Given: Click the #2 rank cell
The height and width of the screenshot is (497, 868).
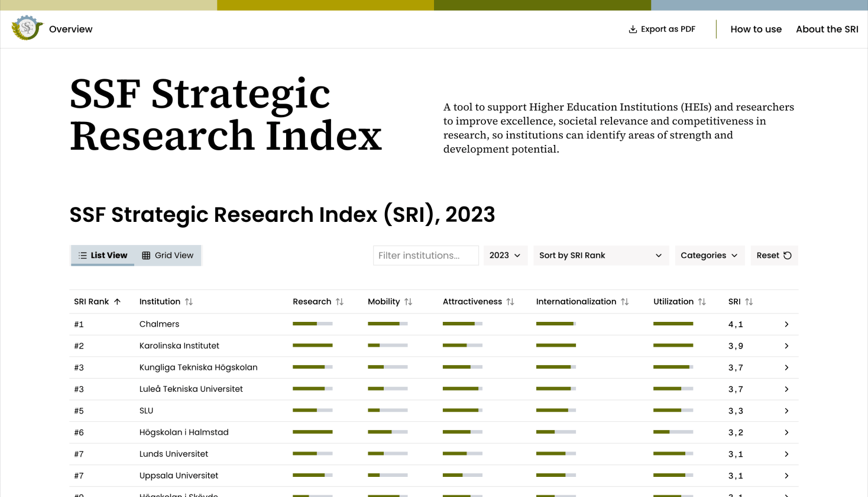Looking at the screenshot, I should [x=79, y=346].
